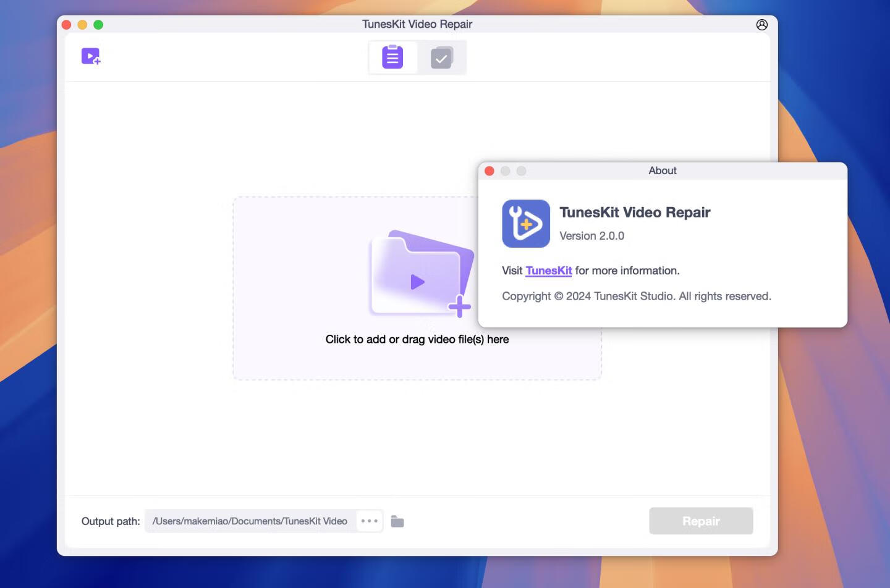890x588 pixels.
Task: Open the TunesKit link in About window
Action: click(x=549, y=271)
